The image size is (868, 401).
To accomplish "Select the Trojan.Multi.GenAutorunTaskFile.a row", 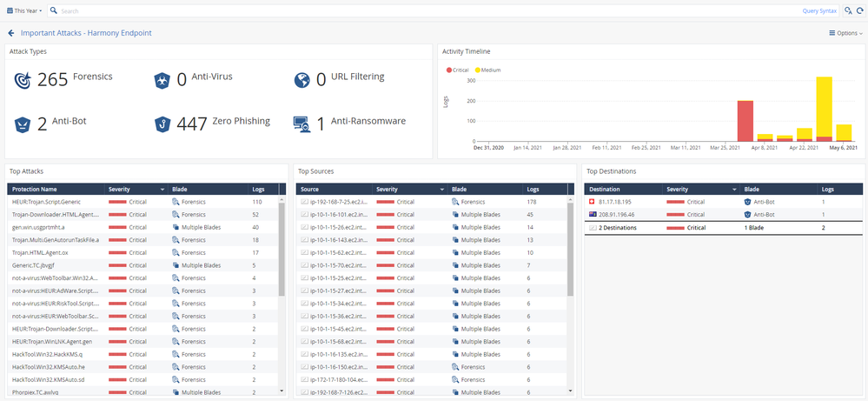I will coord(143,240).
